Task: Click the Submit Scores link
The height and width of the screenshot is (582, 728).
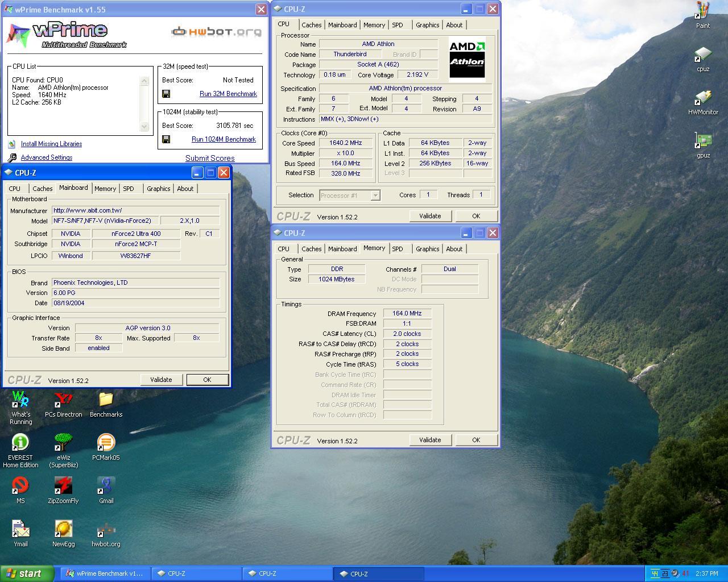Action: click(210, 158)
